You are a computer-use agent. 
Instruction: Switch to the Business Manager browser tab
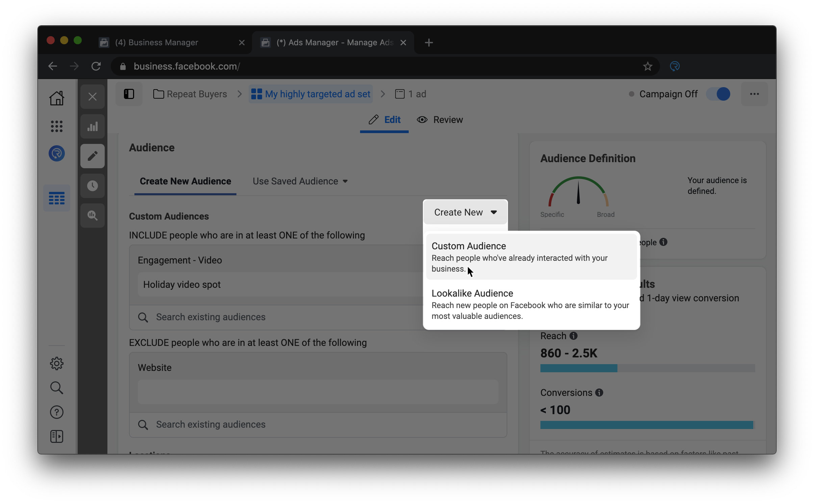coord(172,43)
